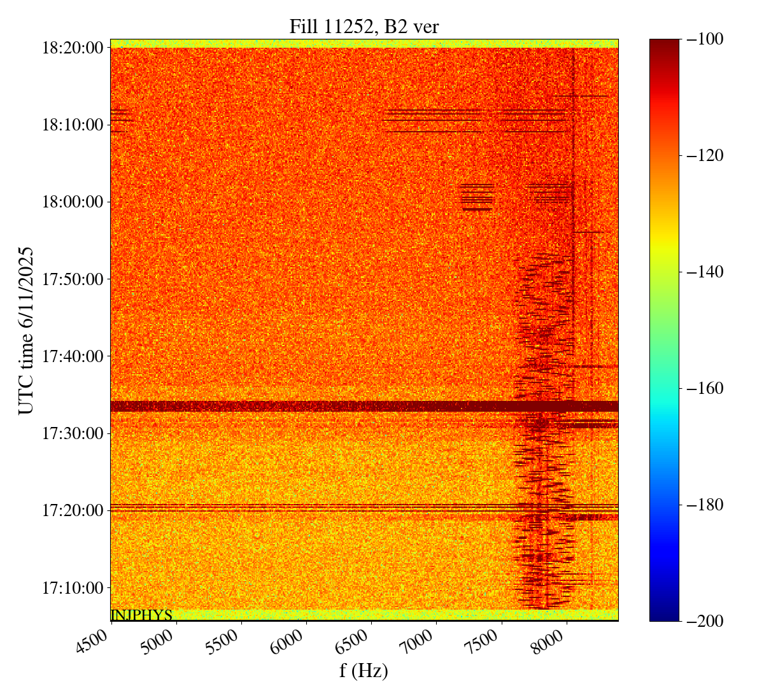Click the 18:00:00 time tick label
This screenshot has height=700, width=764.
tap(72, 202)
